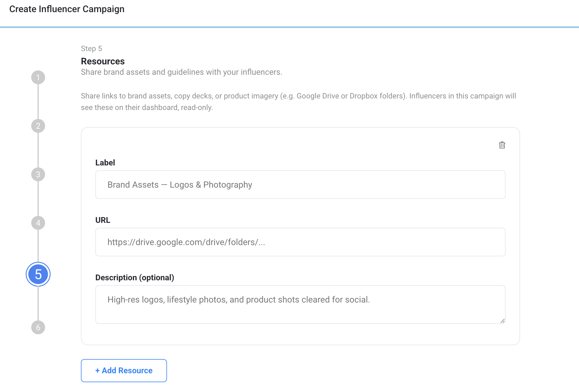Focus the URL input field
The height and width of the screenshot is (392, 579).
300,242
